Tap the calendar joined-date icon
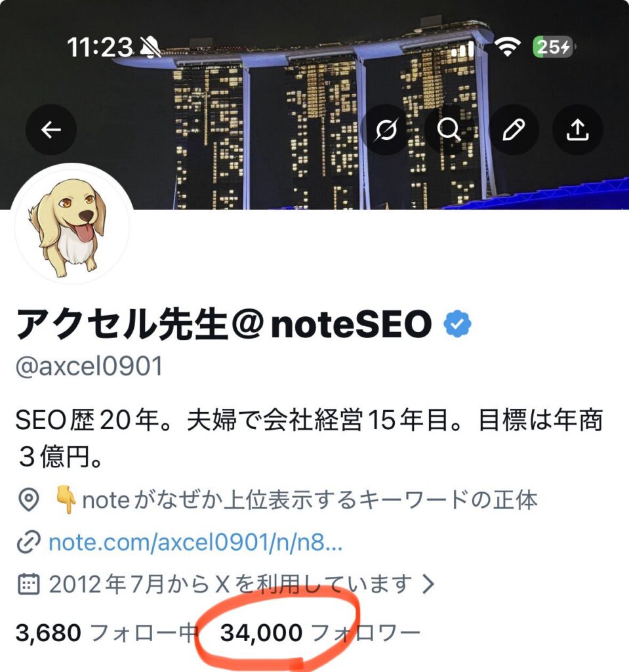The width and height of the screenshot is (629, 672). pos(29,583)
